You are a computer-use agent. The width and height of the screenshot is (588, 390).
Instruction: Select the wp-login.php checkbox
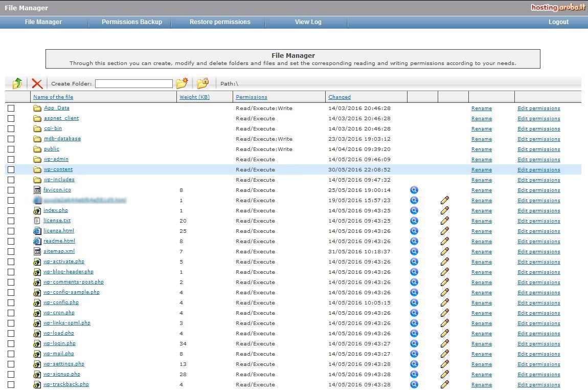[11, 343]
